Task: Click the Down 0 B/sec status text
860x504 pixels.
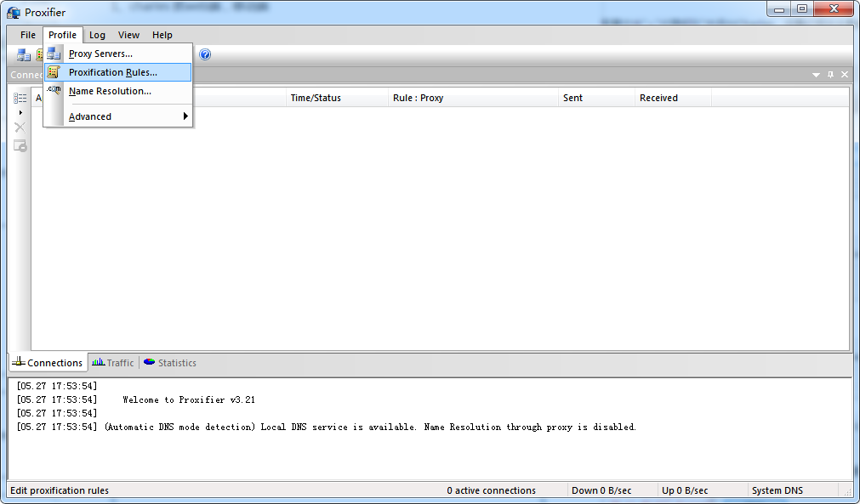Action: pos(601,490)
